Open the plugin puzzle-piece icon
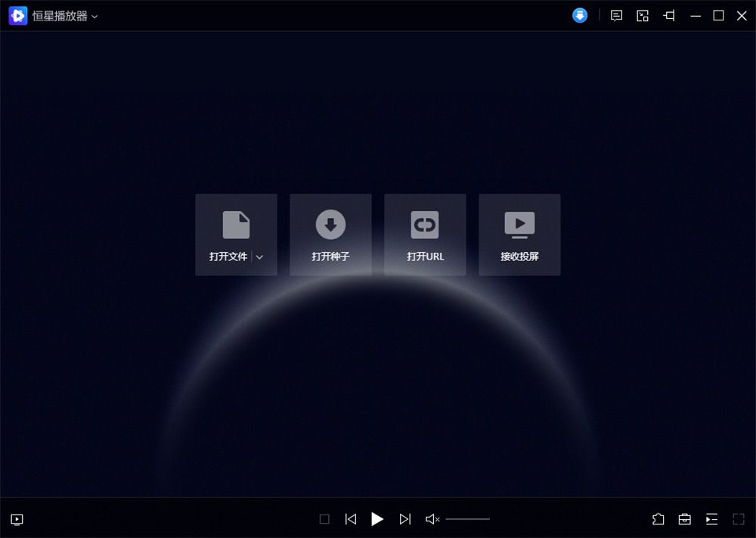Viewport: 756px width, 538px height. click(658, 519)
